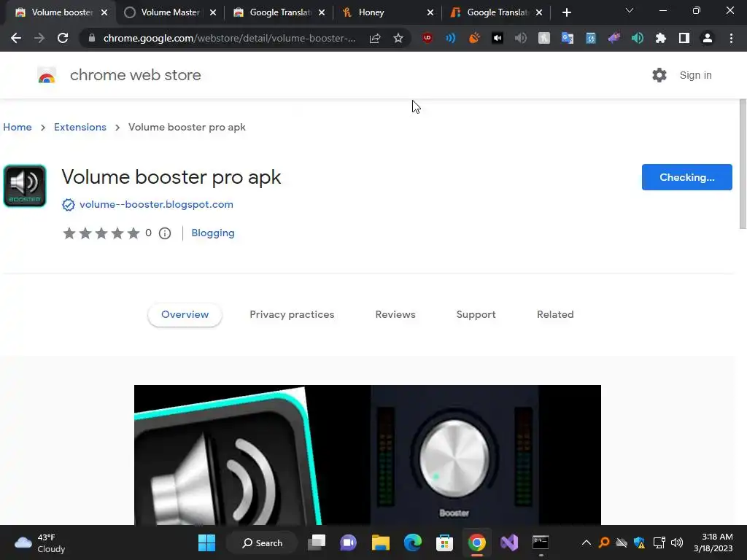Open the Reviews tab

[395, 315]
